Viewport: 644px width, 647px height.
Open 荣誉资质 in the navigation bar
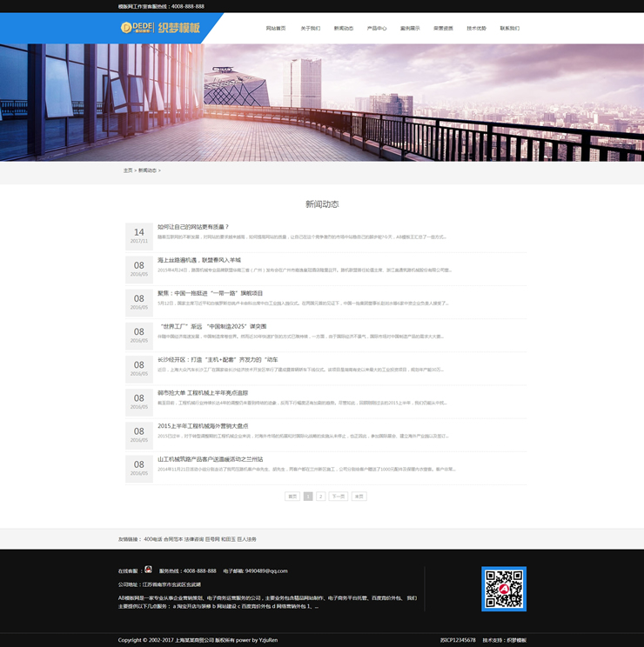[x=443, y=28]
